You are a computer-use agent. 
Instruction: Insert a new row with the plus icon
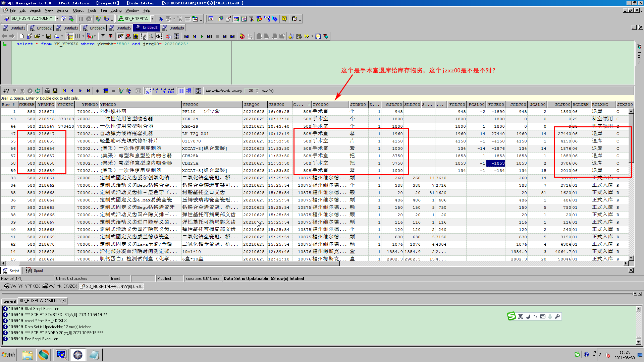tap(98, 91)
